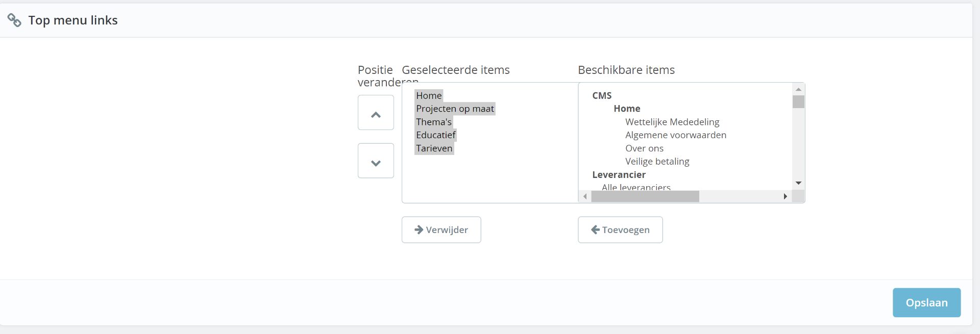Select Tarieven in selected items list

[434, 148]
